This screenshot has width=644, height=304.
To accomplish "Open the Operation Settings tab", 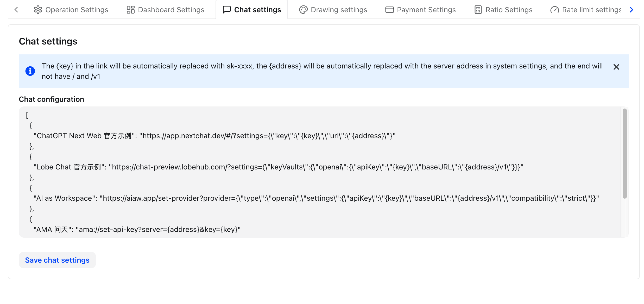I will coord(77,10).
